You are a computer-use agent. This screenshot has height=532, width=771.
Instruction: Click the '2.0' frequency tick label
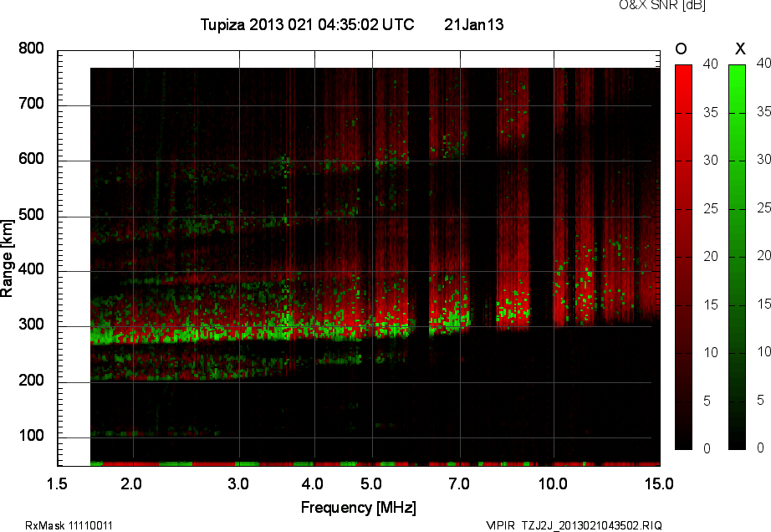pos(130,483)
